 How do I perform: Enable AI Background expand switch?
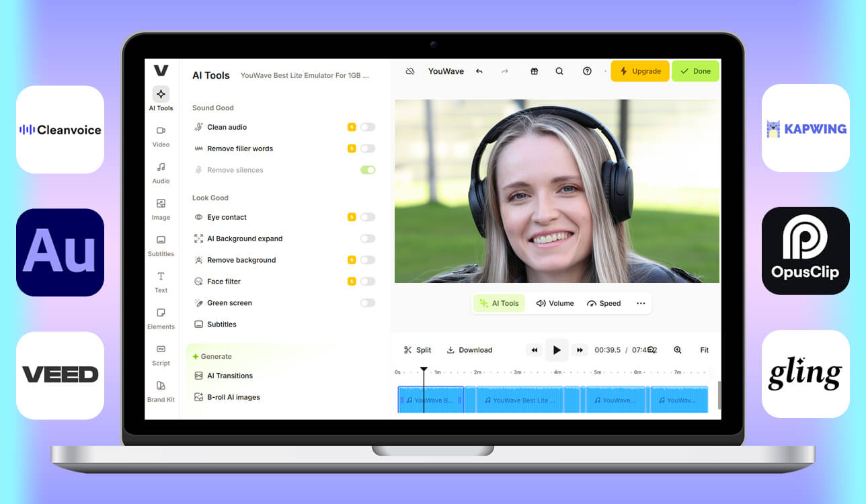368,239
